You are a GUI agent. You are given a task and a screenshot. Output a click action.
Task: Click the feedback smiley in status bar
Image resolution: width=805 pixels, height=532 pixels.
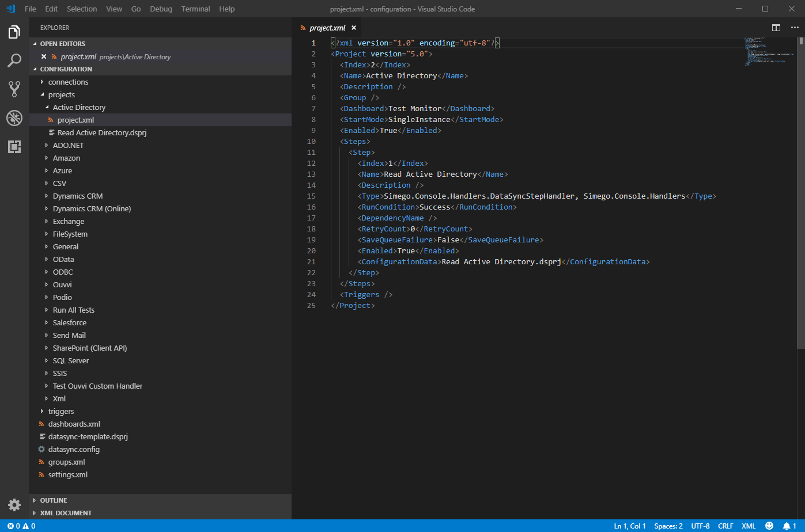[x=769, y=526]
